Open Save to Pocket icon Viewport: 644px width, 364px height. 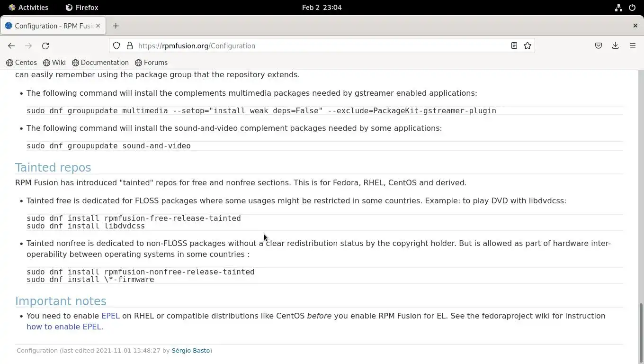pos(599,46)
